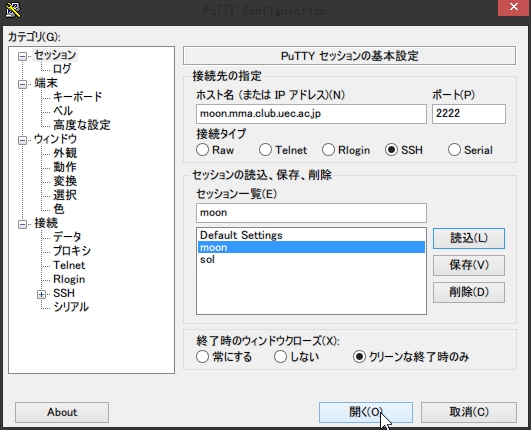Select the SSH connection type radio button

click(x=391, y=150)
